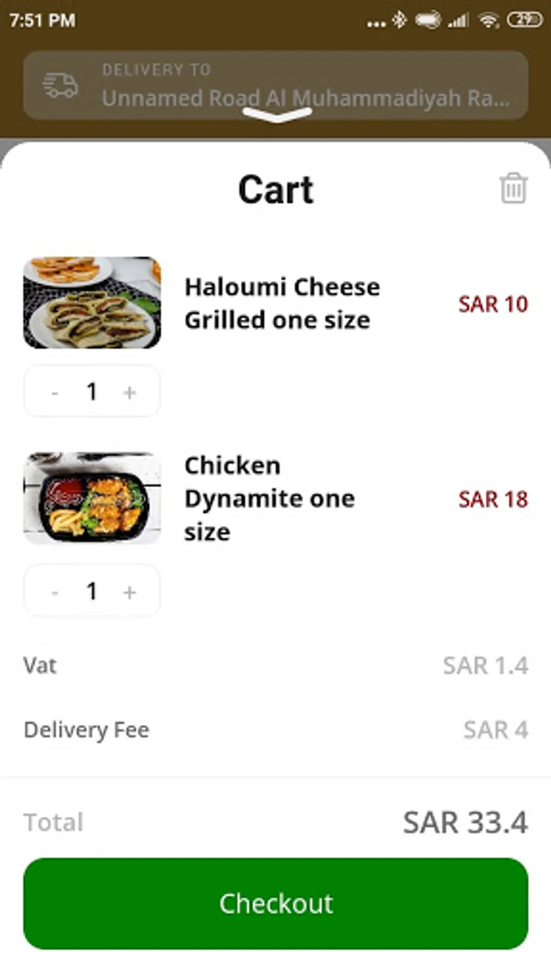Collapse the cart sheet using chevron handle
Viewport: 551px width, 980px height.
[x=277, y=115]
